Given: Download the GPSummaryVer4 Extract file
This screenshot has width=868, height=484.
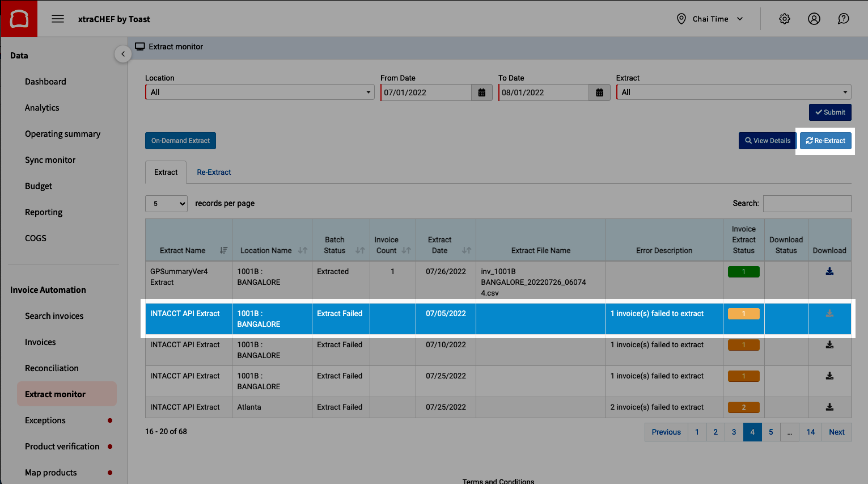Looking at the screenshot, I should 829,272.
